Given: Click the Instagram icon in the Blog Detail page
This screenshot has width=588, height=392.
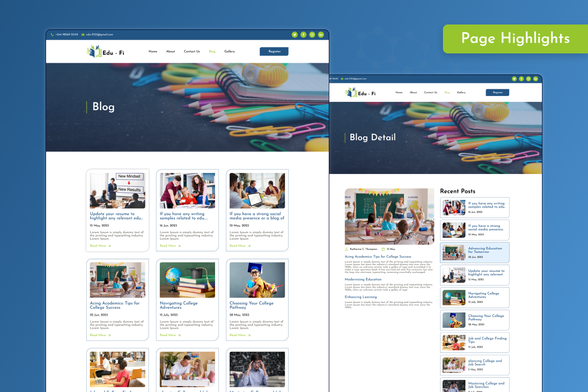Looking at the screenshot, I should click(x=528, y=78).
